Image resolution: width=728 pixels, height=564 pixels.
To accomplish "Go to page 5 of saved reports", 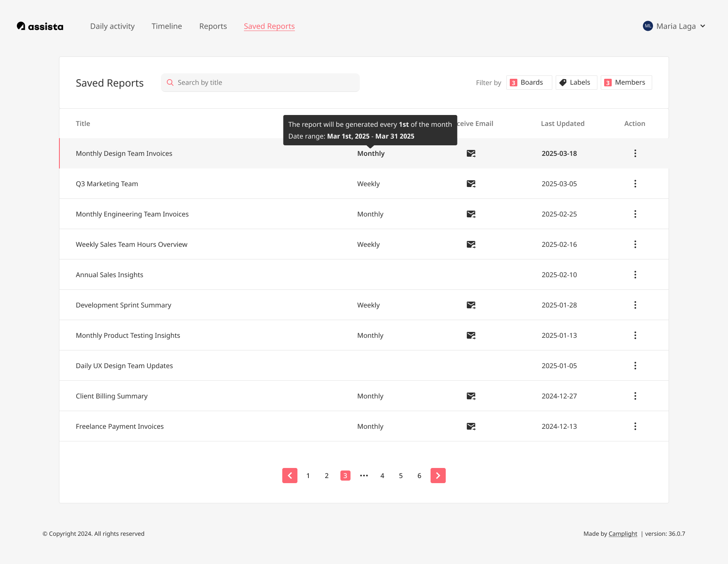I will (401, 476).
